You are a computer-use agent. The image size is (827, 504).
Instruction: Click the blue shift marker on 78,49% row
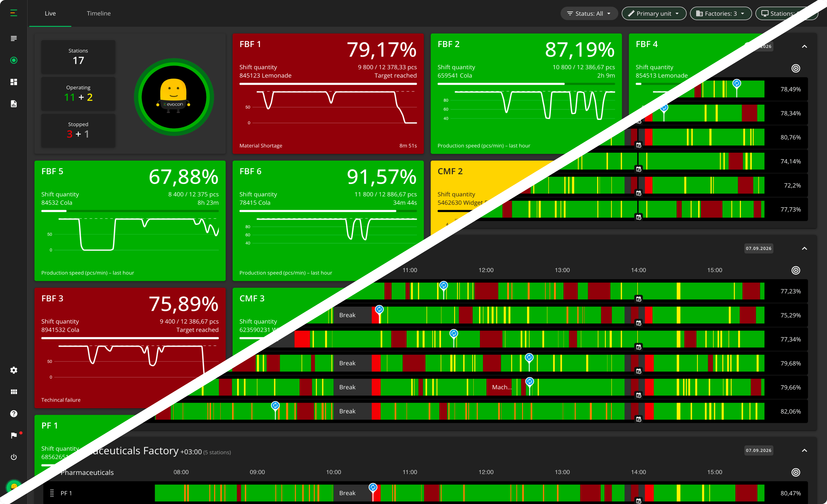click(x=736, y=83)
